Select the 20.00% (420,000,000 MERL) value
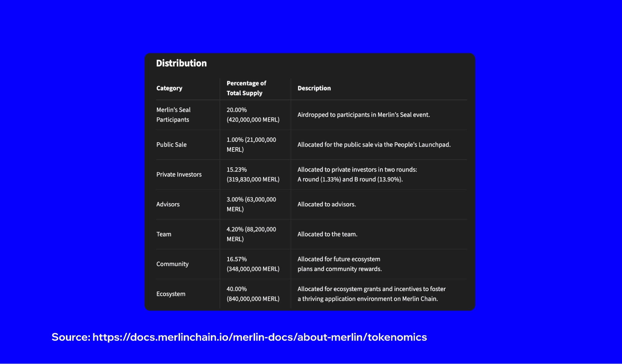Screen dimensions: 622x364 pos(253,114)
